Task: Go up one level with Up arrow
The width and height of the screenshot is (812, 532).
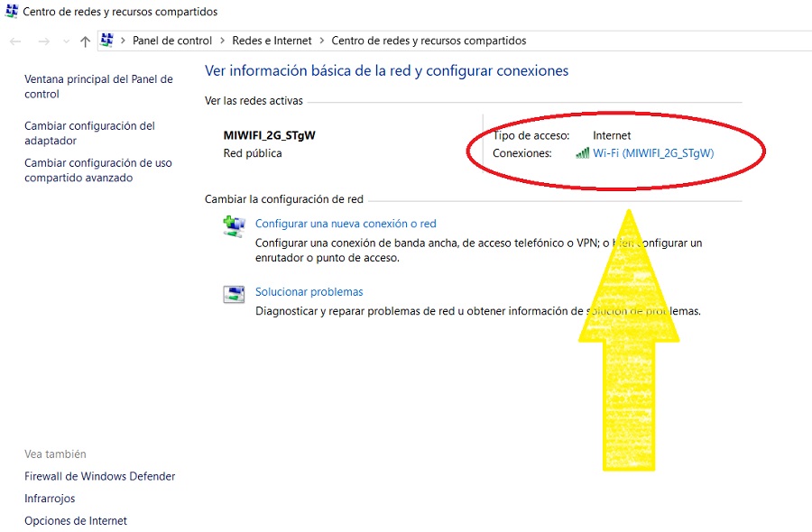Action: [x=85, y=41]
